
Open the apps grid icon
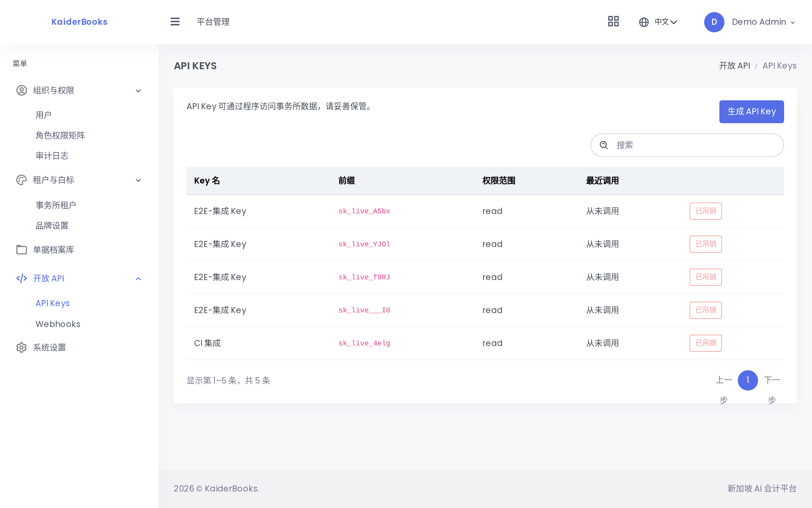click(613, 22)
